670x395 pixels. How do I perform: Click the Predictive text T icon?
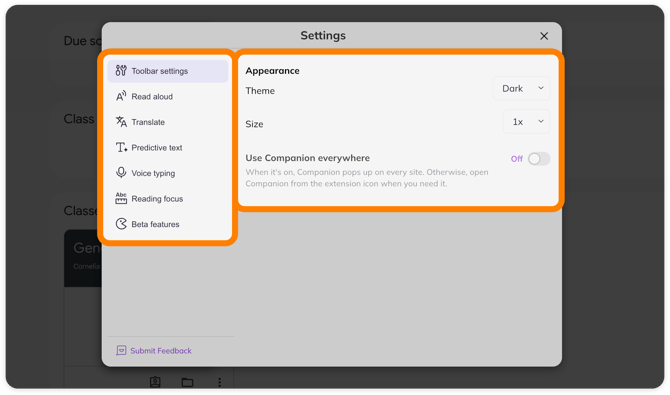tap(121, 147)
